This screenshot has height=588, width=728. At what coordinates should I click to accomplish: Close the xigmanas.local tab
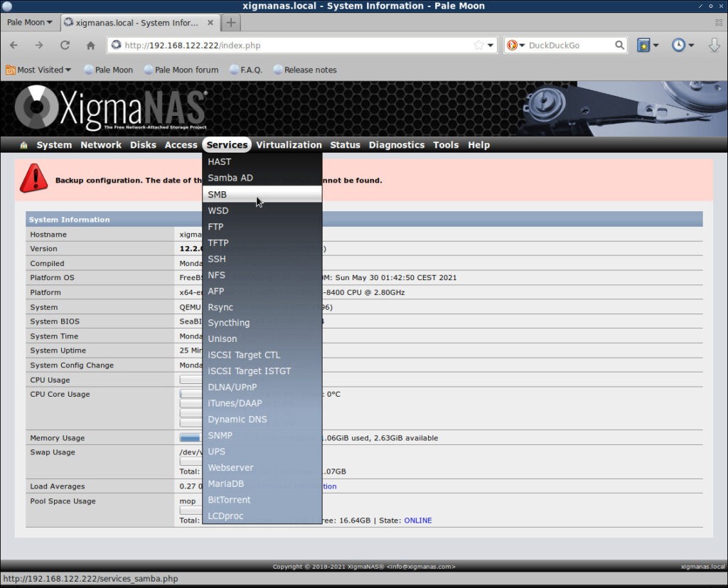coord(210,22)
